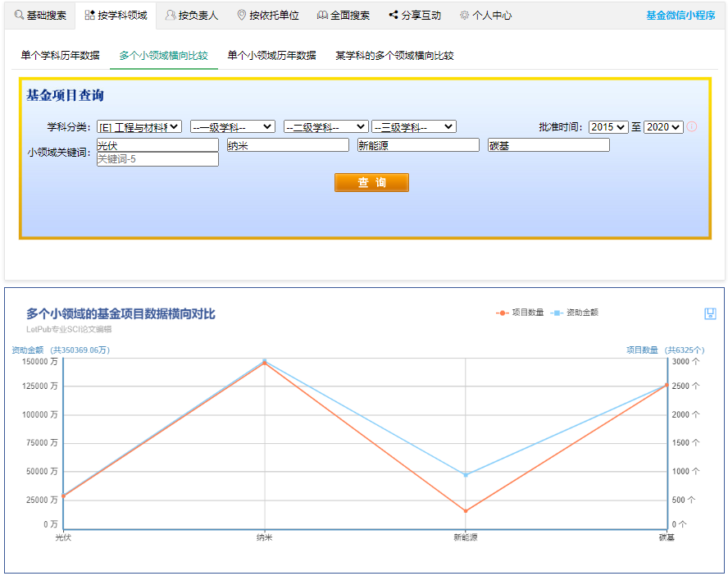Screen dimensions: 728x576
Task: Open the 基金微信小程序 link
Action: (683, 14)
